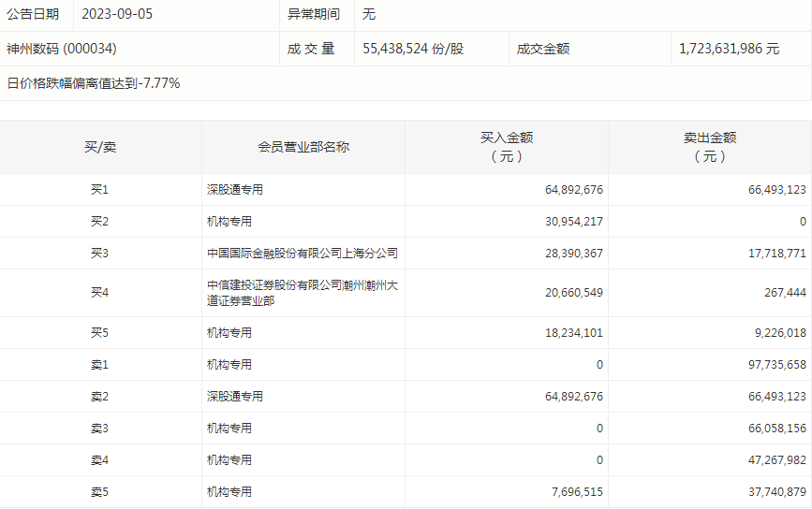Select 64,892,676 in the 卖2 row
The image size is (812, 509).
[x=574, y=397]
